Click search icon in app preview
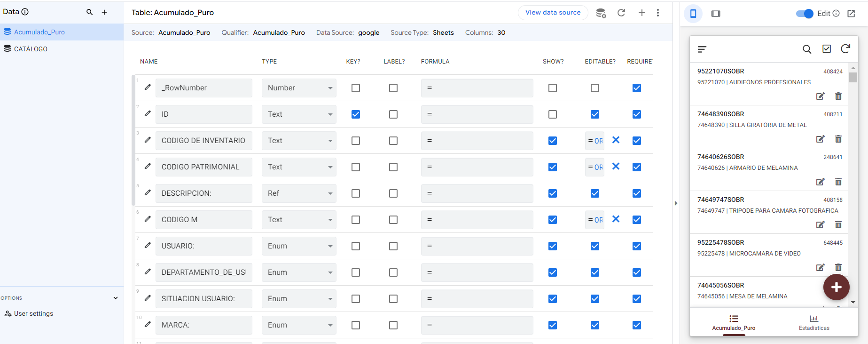The width and height of the screenshot is (868, 344). pyautogui.click(x=807, y=49)
